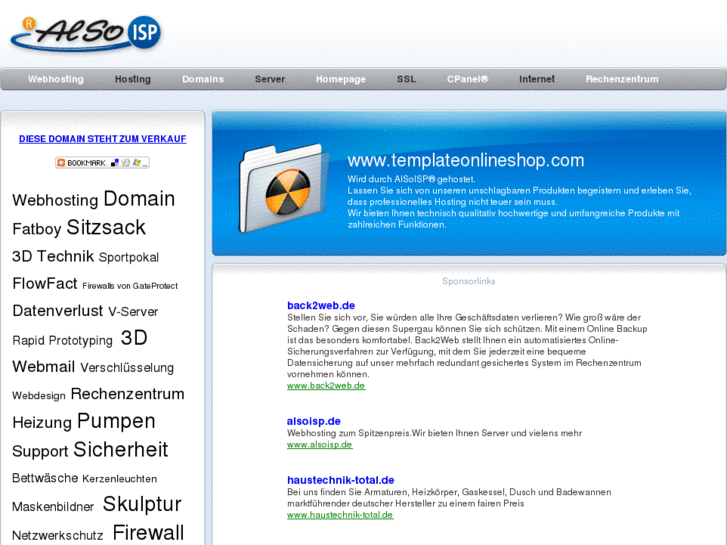This screenshot has height=545, width=727.
Task: Click 'Diese Domain steht zum Verkauf' link
Action: [x=102, y=139]
